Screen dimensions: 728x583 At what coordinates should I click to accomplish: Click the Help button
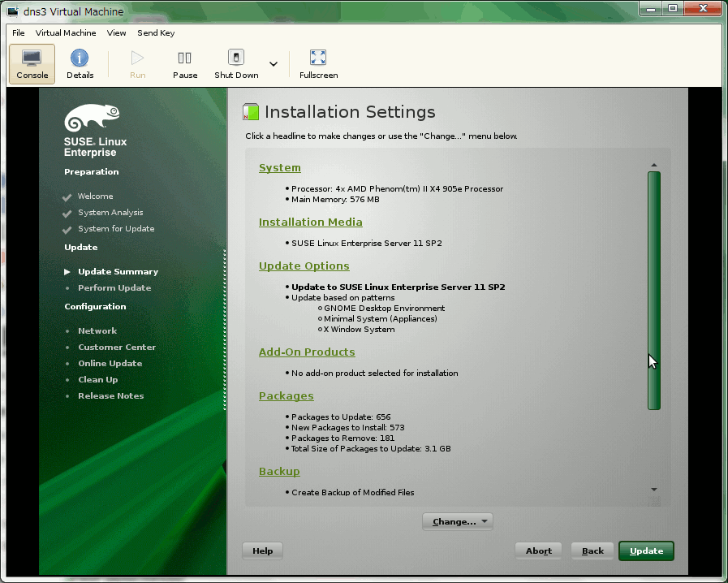(262, 551)
